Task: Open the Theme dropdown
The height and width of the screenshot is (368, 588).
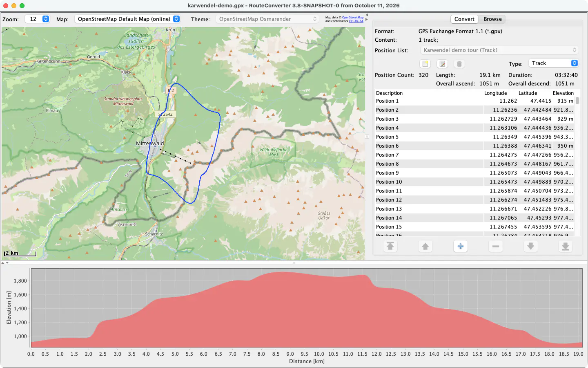Action: point(267,19)
